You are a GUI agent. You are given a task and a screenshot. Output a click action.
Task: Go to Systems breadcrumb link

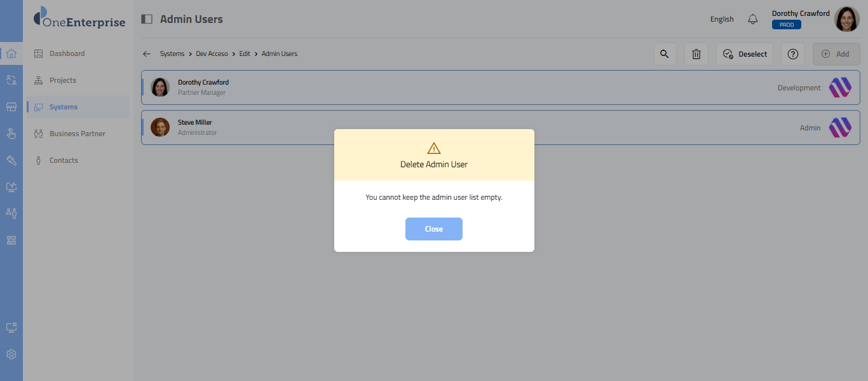click(172, 54)
